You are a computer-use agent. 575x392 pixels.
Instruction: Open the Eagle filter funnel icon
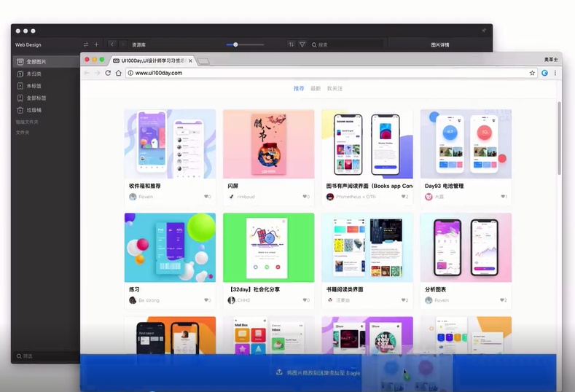302,44
